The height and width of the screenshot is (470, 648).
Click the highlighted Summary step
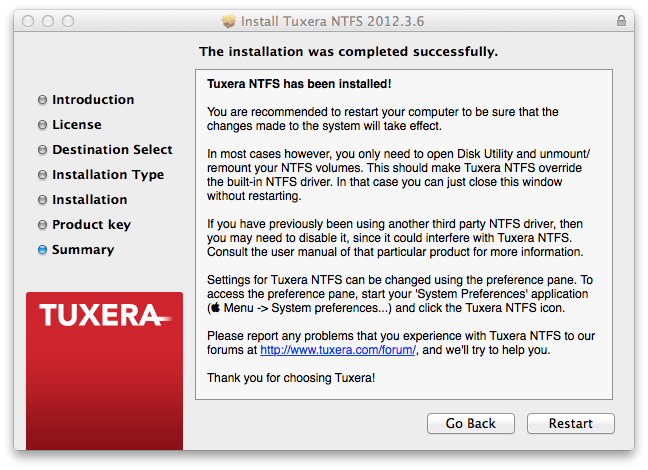[x=82, y=250]
